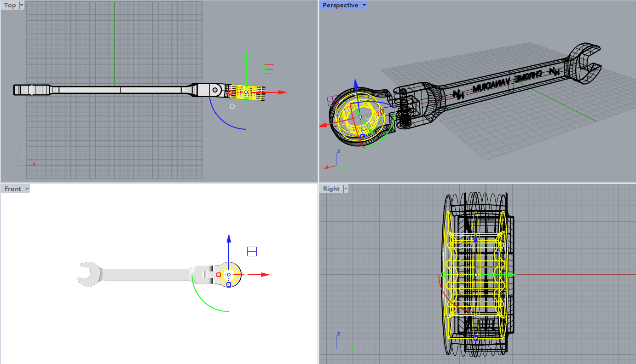Viewport: 636px width, 364px height.
Task: Click the gumball center origin point in Front view
Action: pos(229,275)
